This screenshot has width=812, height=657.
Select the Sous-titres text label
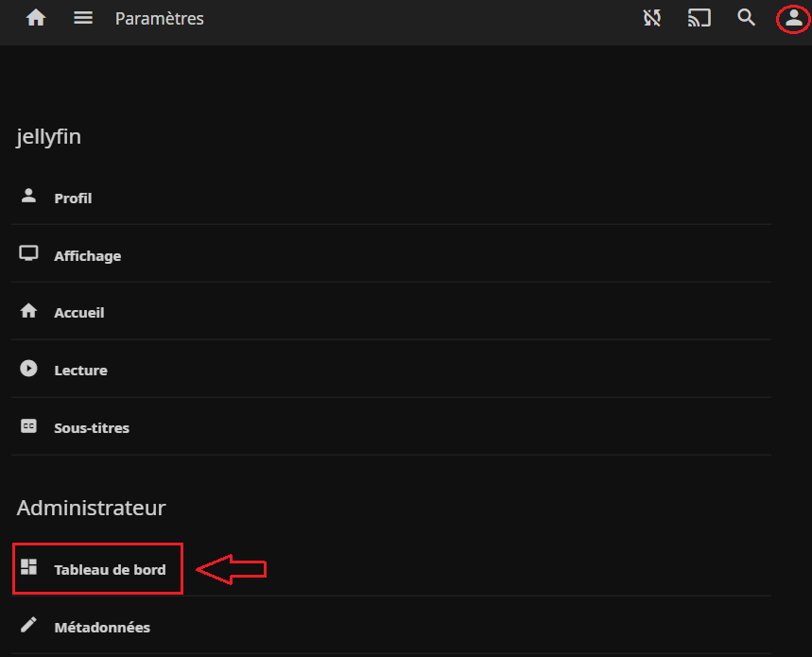coord(92,428)
